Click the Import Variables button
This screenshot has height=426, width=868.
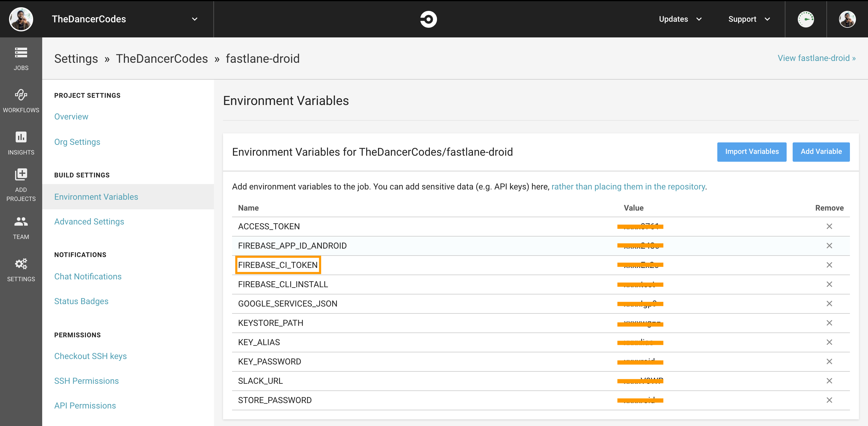click(751, 152)
